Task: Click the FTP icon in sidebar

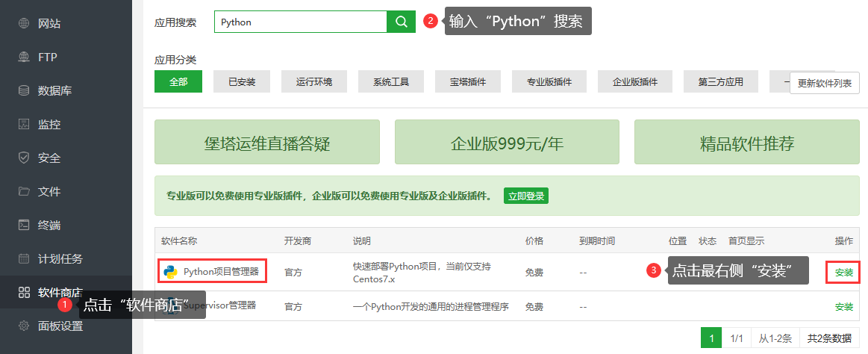Action: [24, 58]
